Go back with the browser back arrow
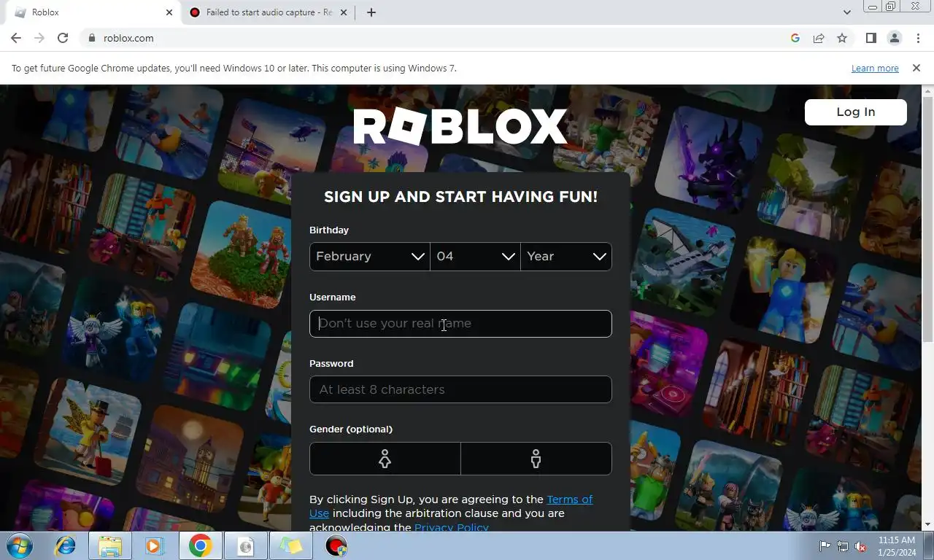 tap(16, 38)
